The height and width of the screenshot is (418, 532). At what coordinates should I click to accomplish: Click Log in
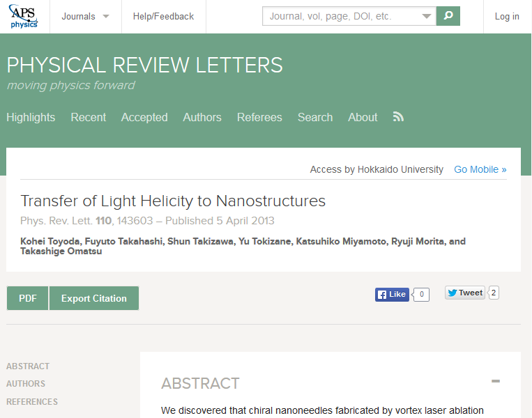pyautogui.click(x=507, y=16)
